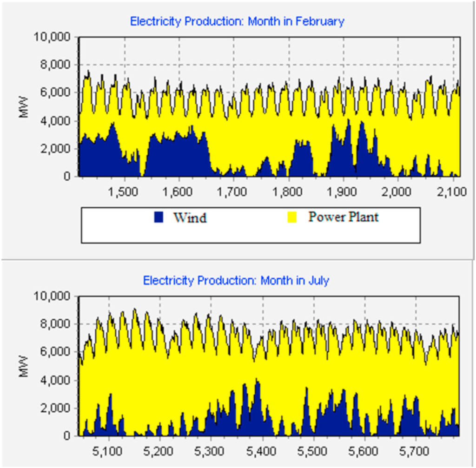The image size is (476, 468).
Task: Select the 5,400 hour tick label
Action: pyautogui.click(x=263, y=451)
